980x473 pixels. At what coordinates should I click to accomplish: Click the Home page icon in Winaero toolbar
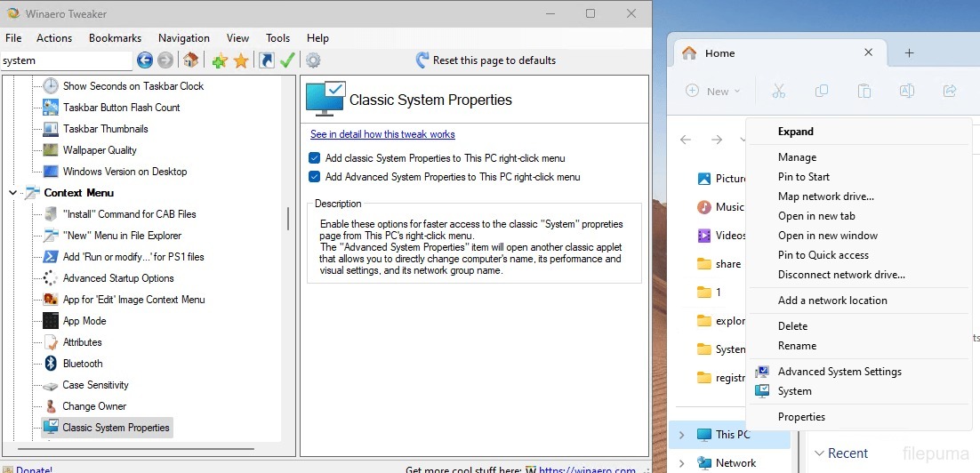[190, 60]
